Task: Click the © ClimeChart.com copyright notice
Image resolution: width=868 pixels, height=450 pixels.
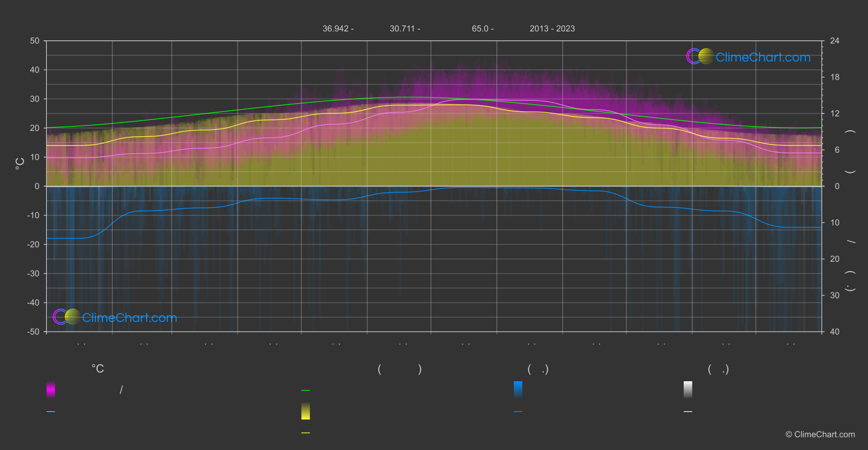Action: pyautogui.click(x=820, y=435)
